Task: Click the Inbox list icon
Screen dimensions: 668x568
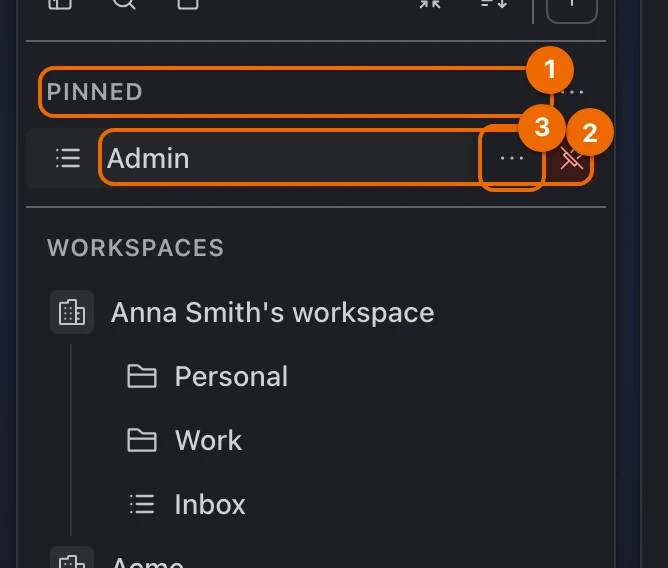Action: tap(142, 504)
